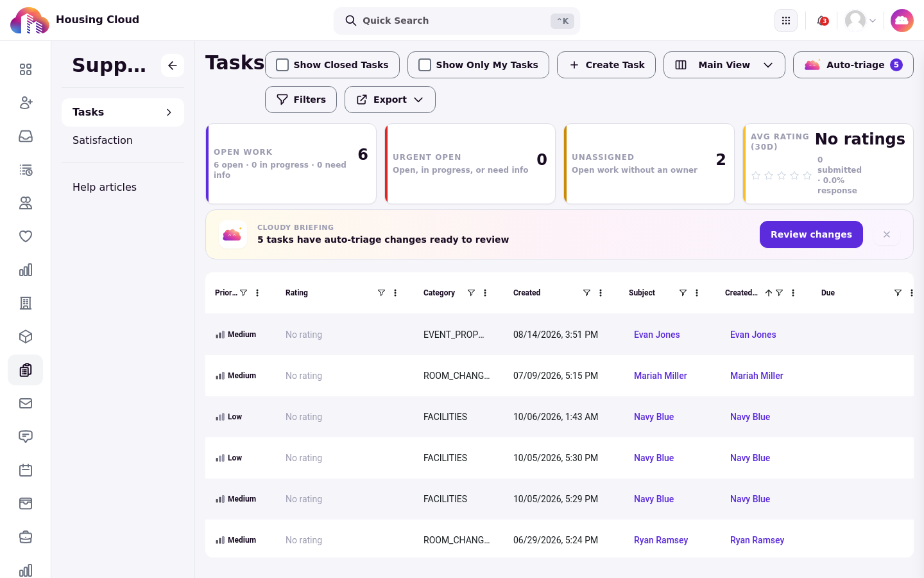924x578 pixels.
Task: Open the Priority column options menu
Action: (x=257, y=293)
